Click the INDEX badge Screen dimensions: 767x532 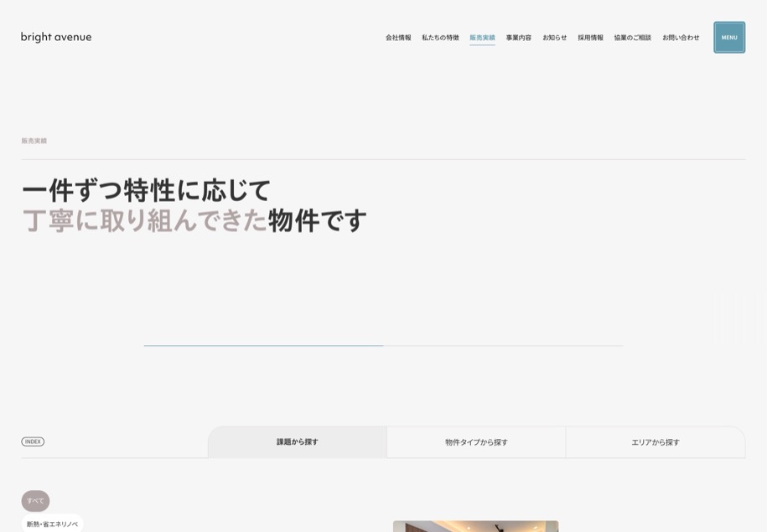pyautogui.click(x=33, y=442)
